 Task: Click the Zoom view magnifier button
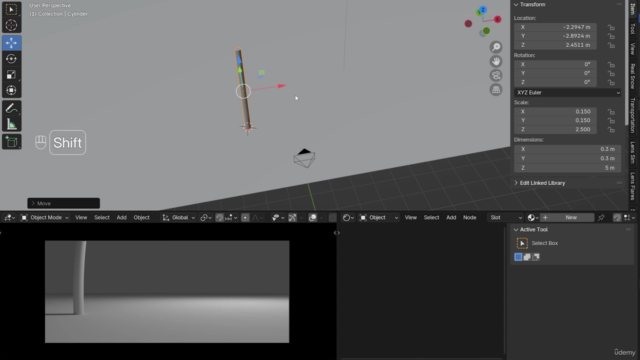496,47
